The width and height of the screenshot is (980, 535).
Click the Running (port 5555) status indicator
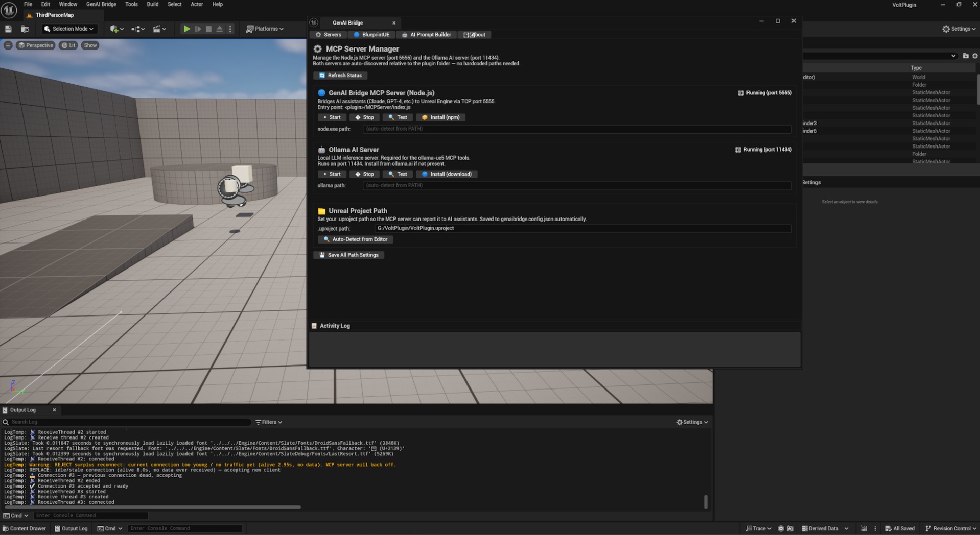(x=765, y=93)
